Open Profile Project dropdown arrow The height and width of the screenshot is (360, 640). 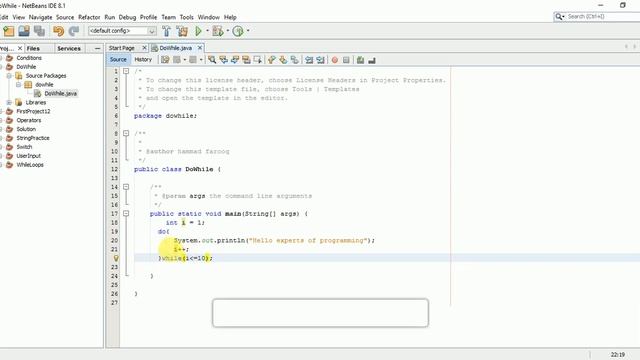(x=248, y=31)
